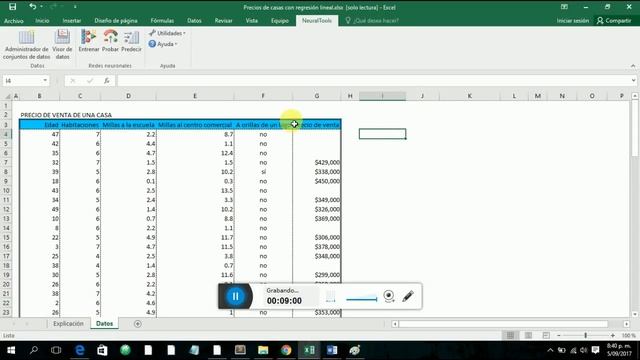Click the Compartir button

coord(614,20)
